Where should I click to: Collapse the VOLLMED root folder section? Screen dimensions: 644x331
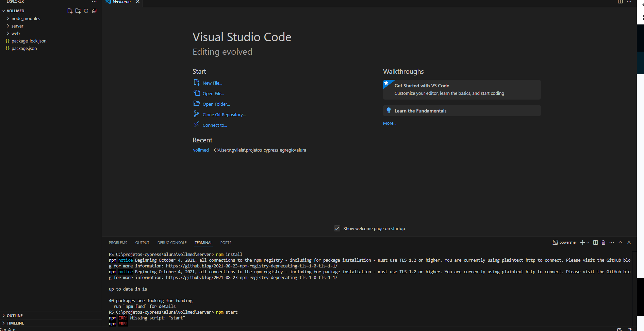click(51, 11)
